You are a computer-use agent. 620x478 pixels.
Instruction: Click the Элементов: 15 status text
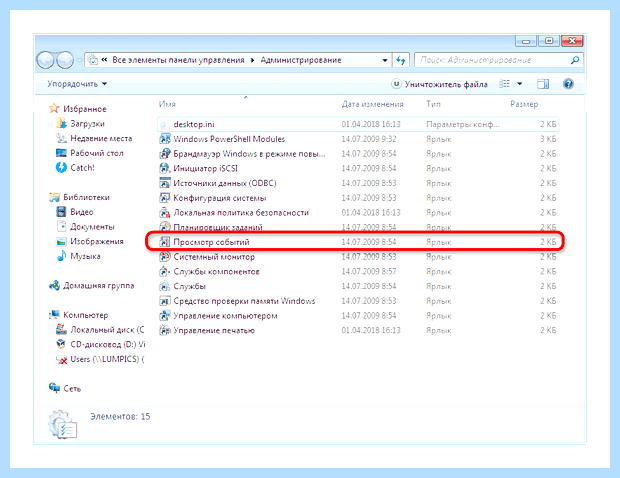(120, 416)
